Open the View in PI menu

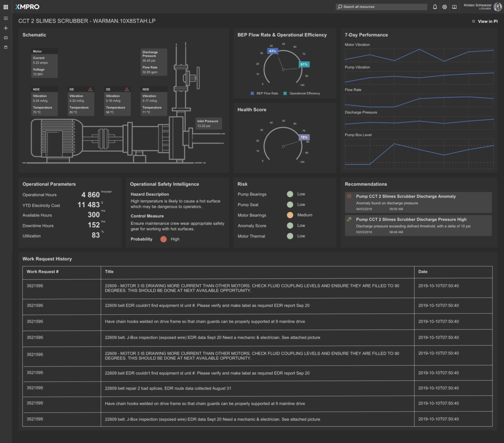pos(485,21)
